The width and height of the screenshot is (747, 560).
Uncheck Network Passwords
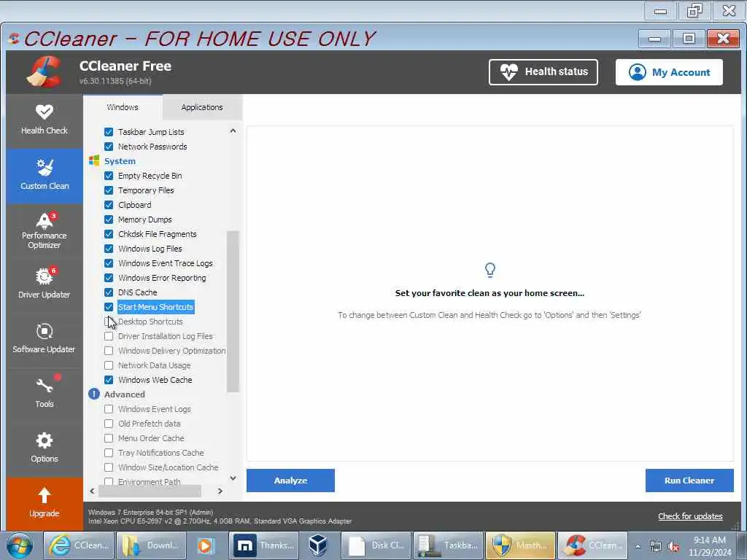[x=109, y=147]
